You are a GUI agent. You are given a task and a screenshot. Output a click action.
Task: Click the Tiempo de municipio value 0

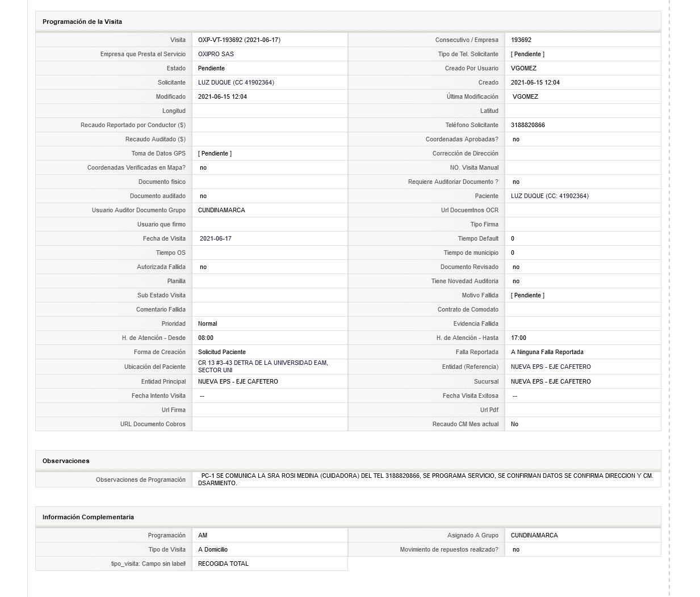513,253
